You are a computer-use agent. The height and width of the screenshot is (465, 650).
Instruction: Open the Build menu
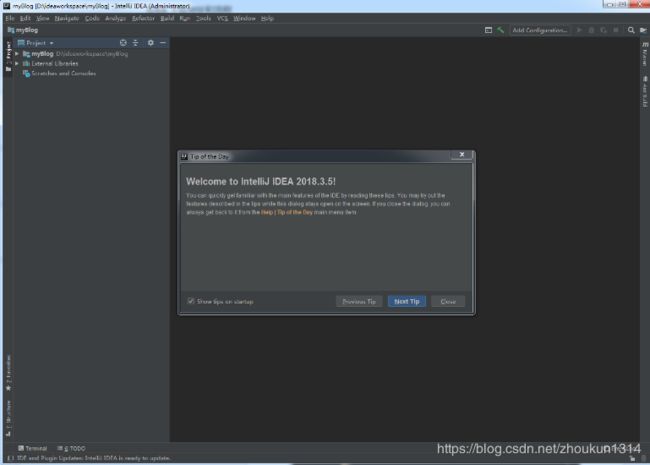pos(167,19)
